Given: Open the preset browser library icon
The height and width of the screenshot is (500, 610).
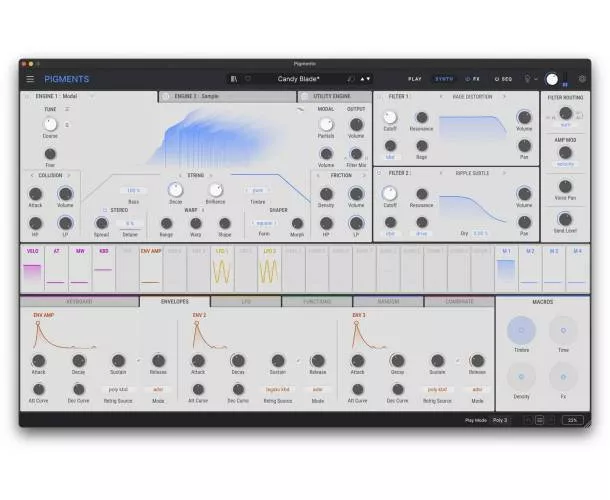Looking at the screenshot, I should (233, 78).
